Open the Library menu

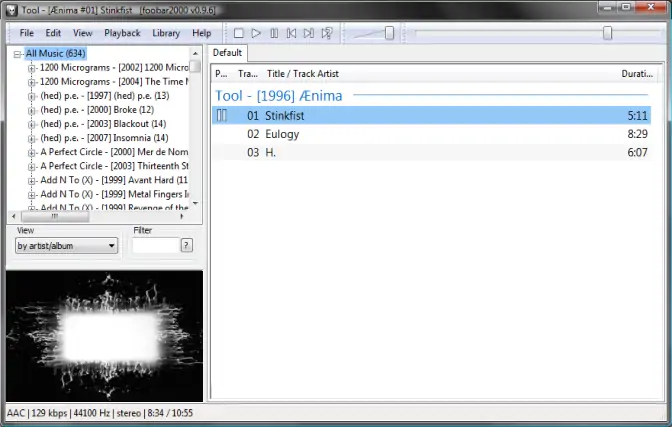tap(166, 33)
